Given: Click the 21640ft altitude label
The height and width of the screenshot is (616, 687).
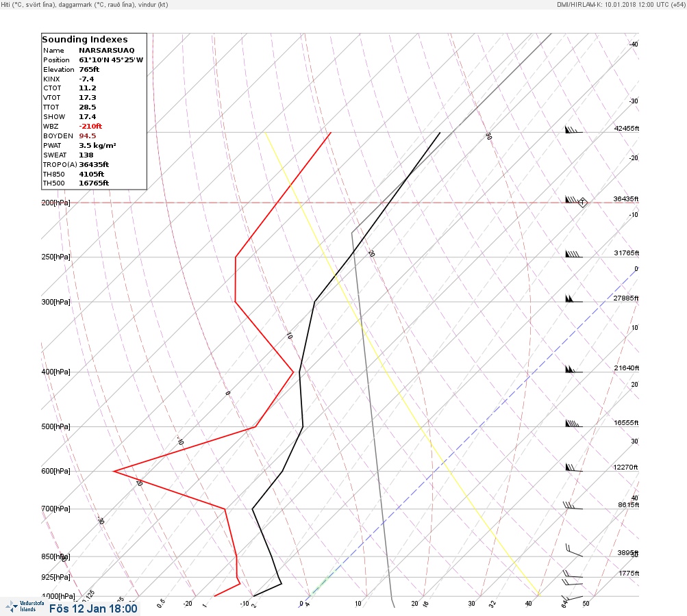Looking at the screenshot, I should click(626, 368).
